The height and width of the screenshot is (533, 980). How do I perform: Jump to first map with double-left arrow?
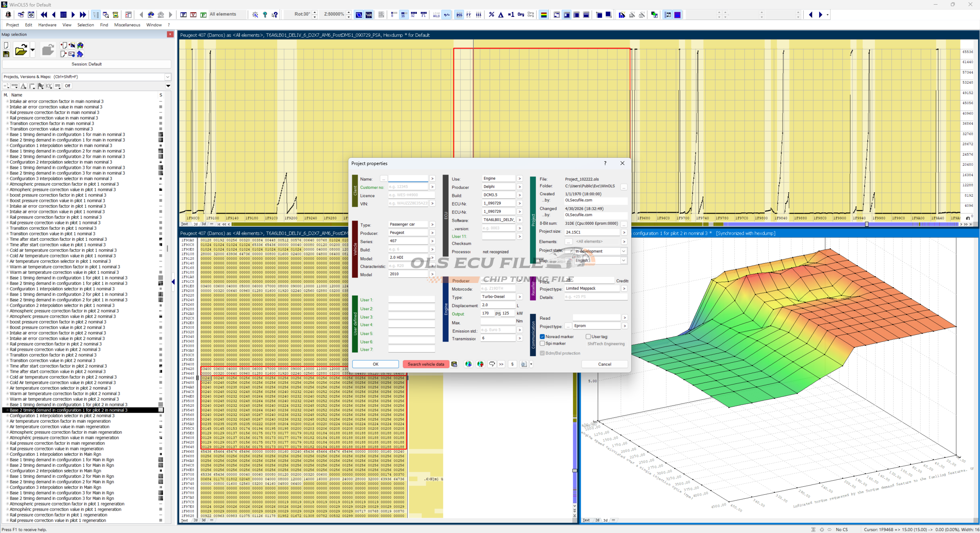coord(44,15)
